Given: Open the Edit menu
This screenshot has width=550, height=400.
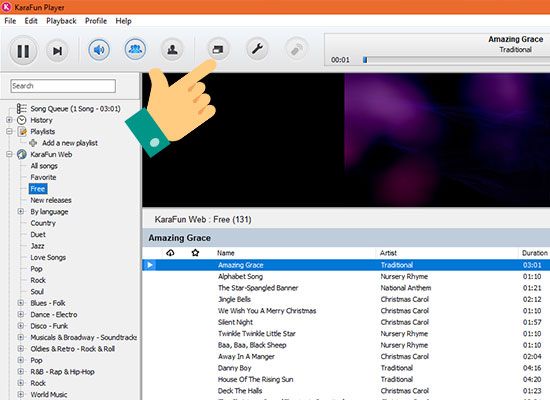Looking at the screenshot, I should click(x=31, y=21).
